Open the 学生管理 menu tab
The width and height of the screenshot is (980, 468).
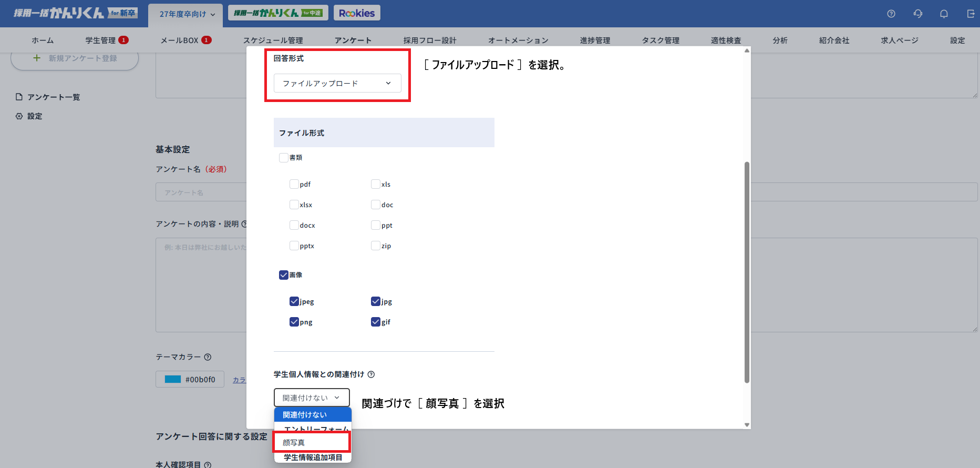coord(100,40)
